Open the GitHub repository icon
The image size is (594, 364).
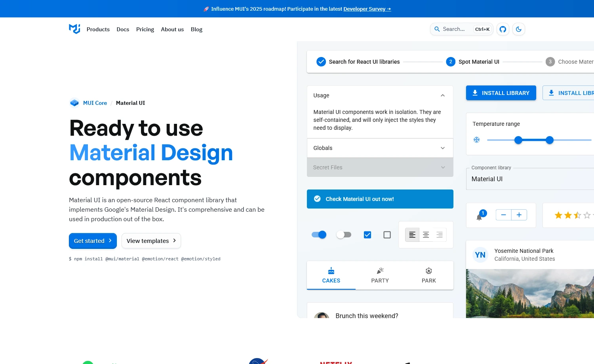point(503,29)
